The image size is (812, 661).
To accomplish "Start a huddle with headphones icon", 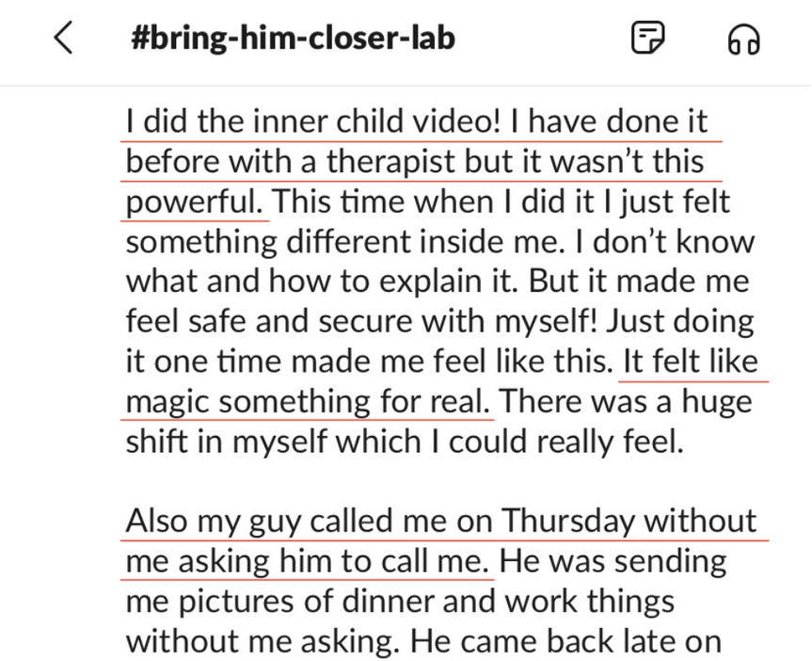I will [744, 40].
